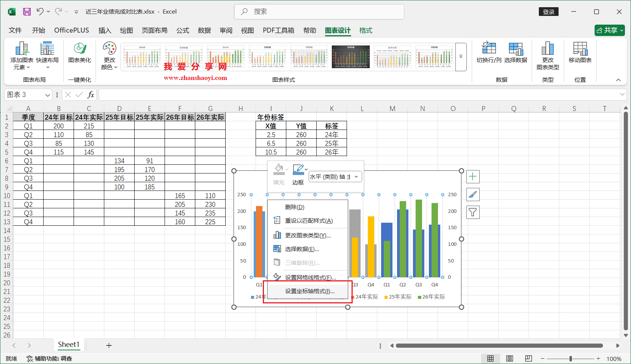The image size is (631, 364).
Task: Choose 设置网格线格式 in context menu
Action: tap(308, 278)
